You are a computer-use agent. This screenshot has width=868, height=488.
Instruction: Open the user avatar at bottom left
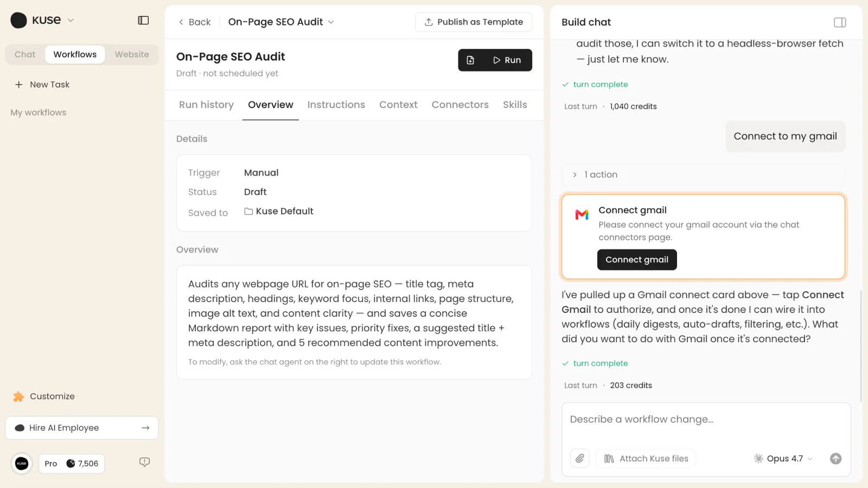[22, 464]
